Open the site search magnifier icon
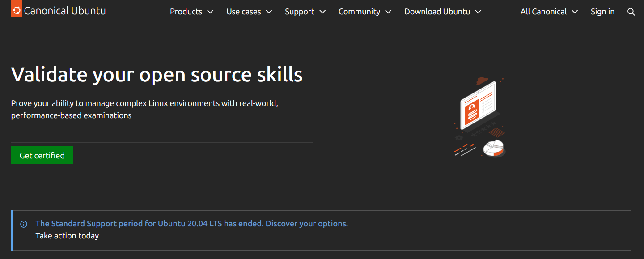 pyautogui.click(x=631, y=12)
